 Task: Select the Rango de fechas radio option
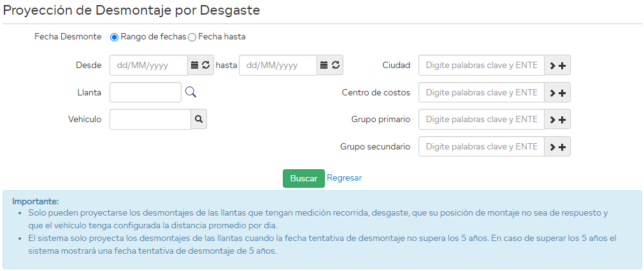(115, 37)
